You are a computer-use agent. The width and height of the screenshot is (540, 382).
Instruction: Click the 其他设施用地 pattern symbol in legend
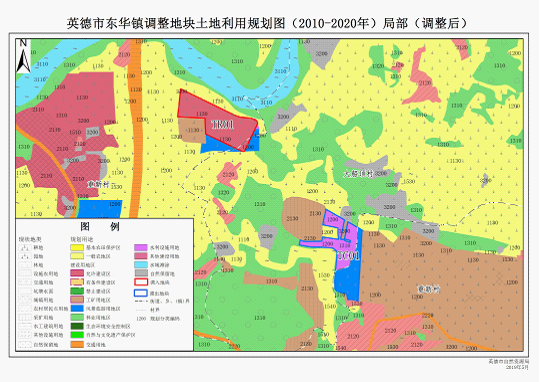(x=25, y=335)
